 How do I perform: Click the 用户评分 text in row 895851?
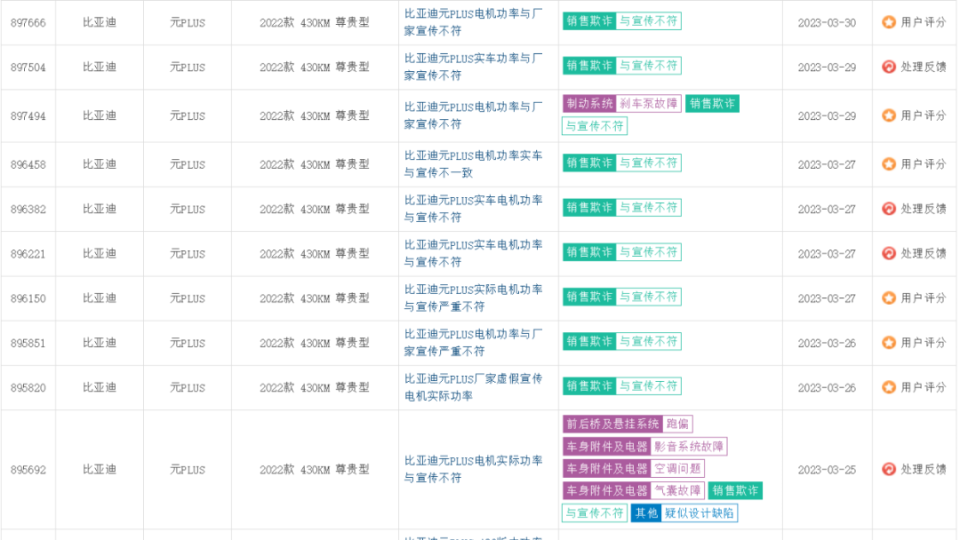(923, 343)
